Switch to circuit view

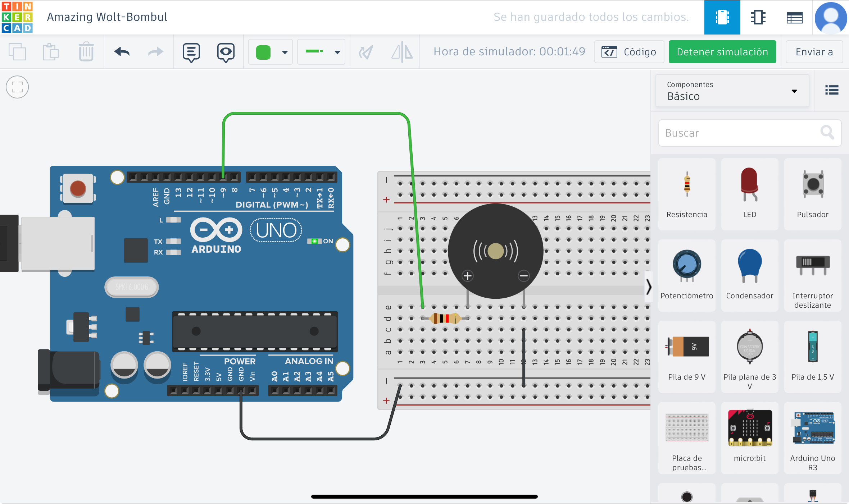(x=722, y=17)
